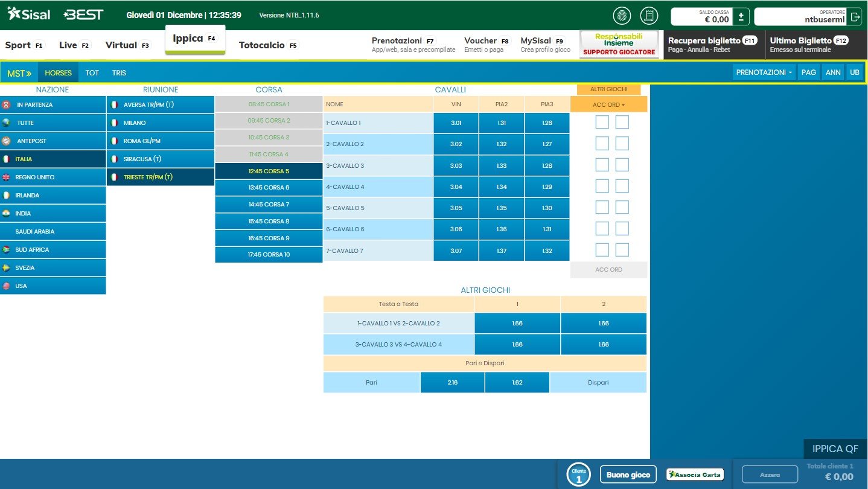The width and height of the screenshot is (868, 489).
Task: Open Prenotazioni F7 in the top bar
Action: coord(413,45)
